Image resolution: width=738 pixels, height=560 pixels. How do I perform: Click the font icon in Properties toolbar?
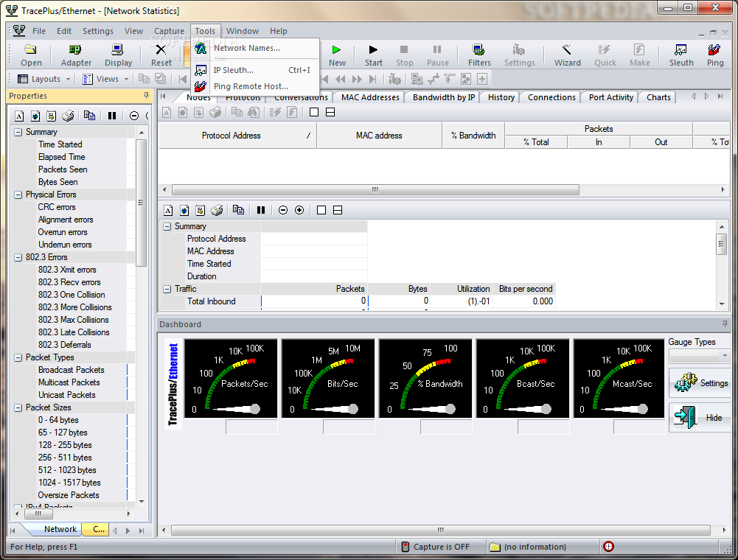click(19, 116)
